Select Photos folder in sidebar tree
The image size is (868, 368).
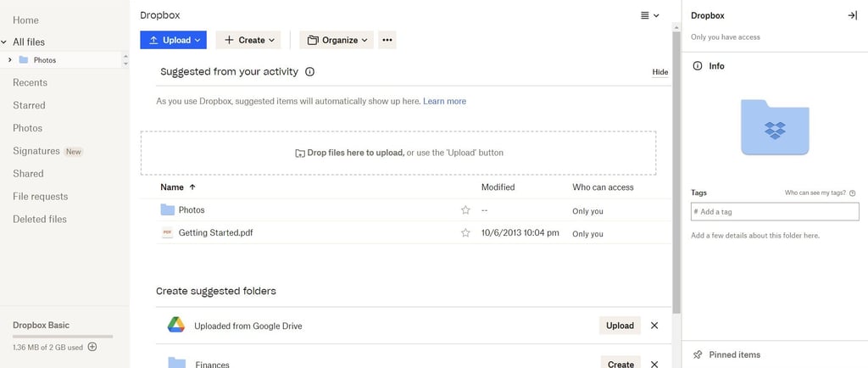coord(45,59)
